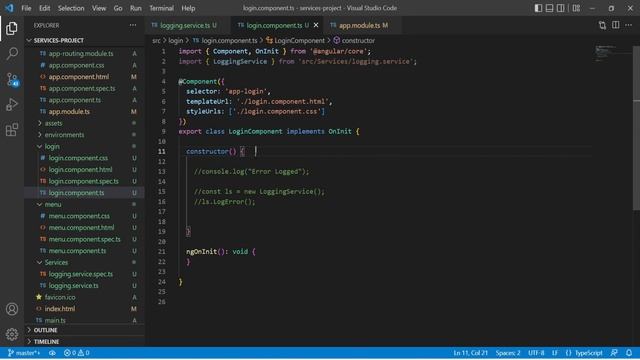Toggle the panel layout icon
640x360 pixels.
[549, 8]
